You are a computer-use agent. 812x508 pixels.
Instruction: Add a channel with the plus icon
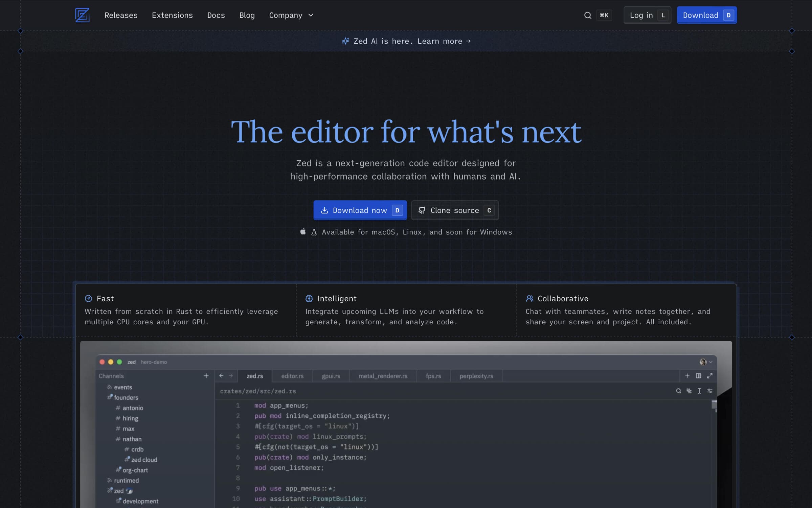pyautogui.click(x=206, y=376)
